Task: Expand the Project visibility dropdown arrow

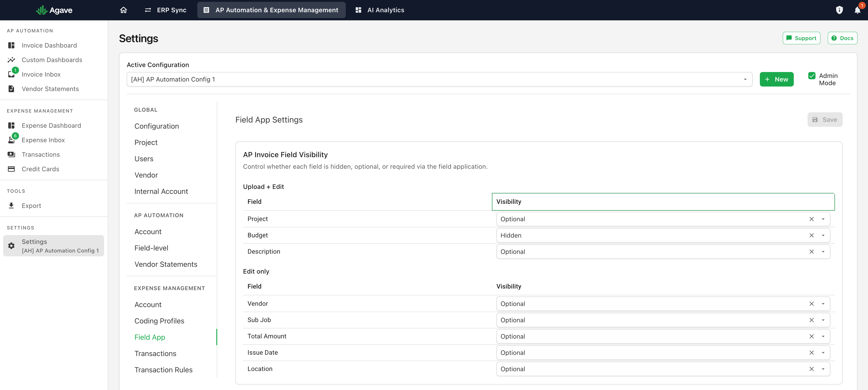Action: click(x=823, y=219)
